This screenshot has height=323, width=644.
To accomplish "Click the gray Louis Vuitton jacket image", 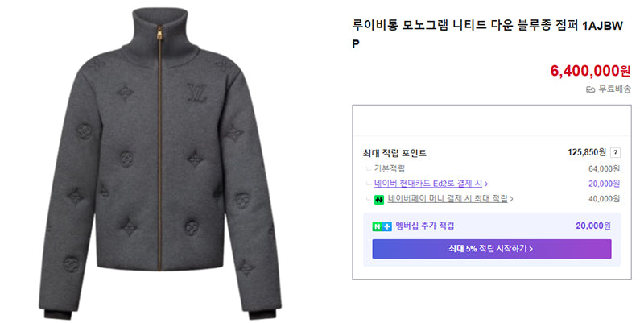I will point(160,163).
